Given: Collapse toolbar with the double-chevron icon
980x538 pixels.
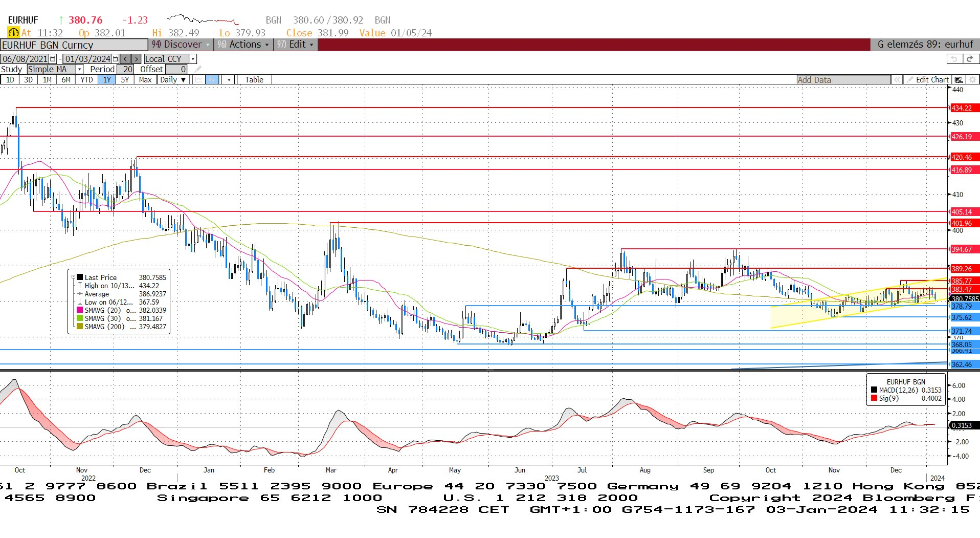Looking at the screenshot, I should 897,80.
